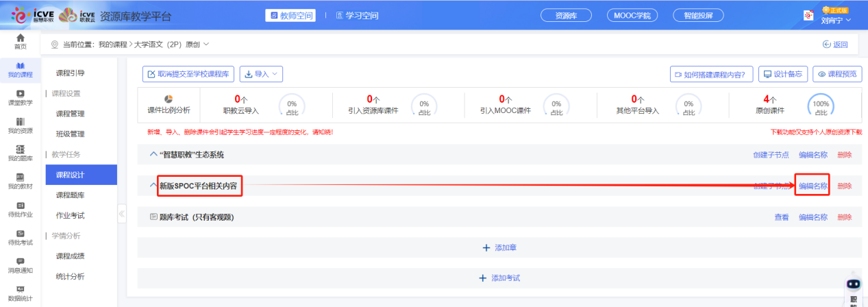Open course dropdown next to 大学语文 breadcrumb
This screenshot has height=307, width=868.
[206, 45]
